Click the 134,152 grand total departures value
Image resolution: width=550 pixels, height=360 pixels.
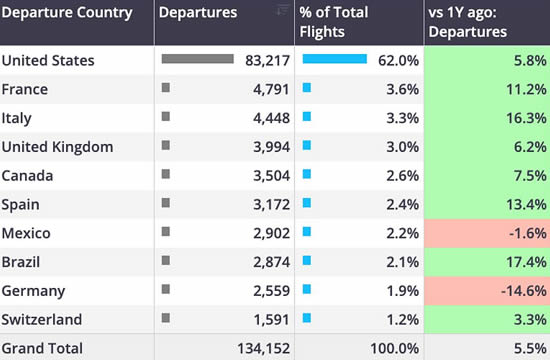click(x=263, y=348)
